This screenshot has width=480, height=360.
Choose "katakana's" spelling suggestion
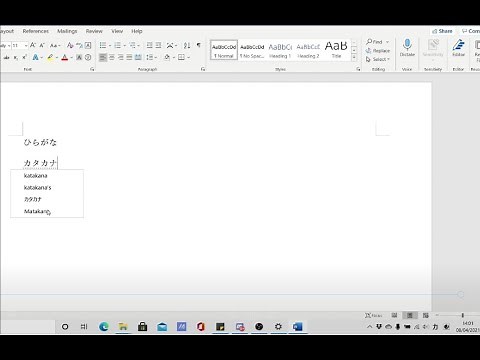pyautogui.click(x=47, y=188)
